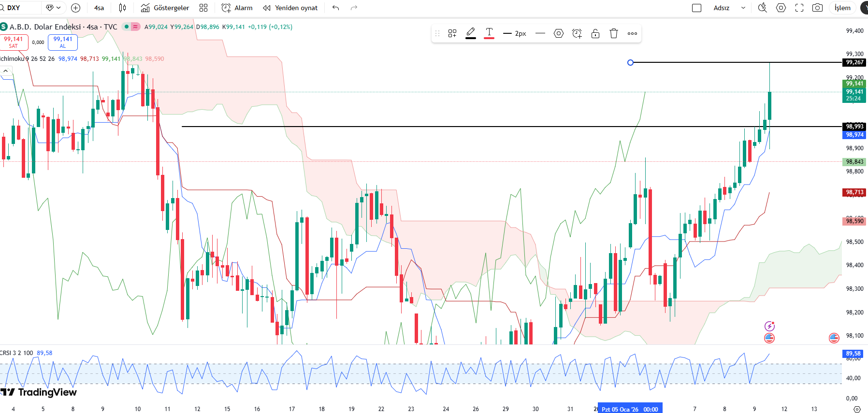The image size is (868, 413).
Task: Toggle lock on the selected drawing
Action: [x=595, y=33]
